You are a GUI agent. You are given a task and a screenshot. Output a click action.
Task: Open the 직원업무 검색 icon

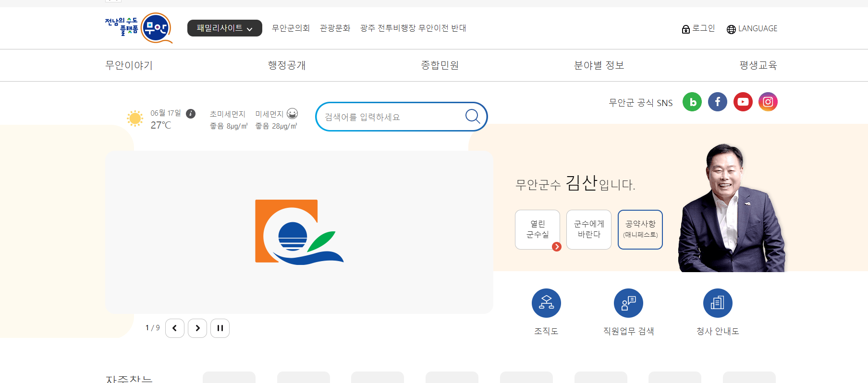[x=628, y=303]
